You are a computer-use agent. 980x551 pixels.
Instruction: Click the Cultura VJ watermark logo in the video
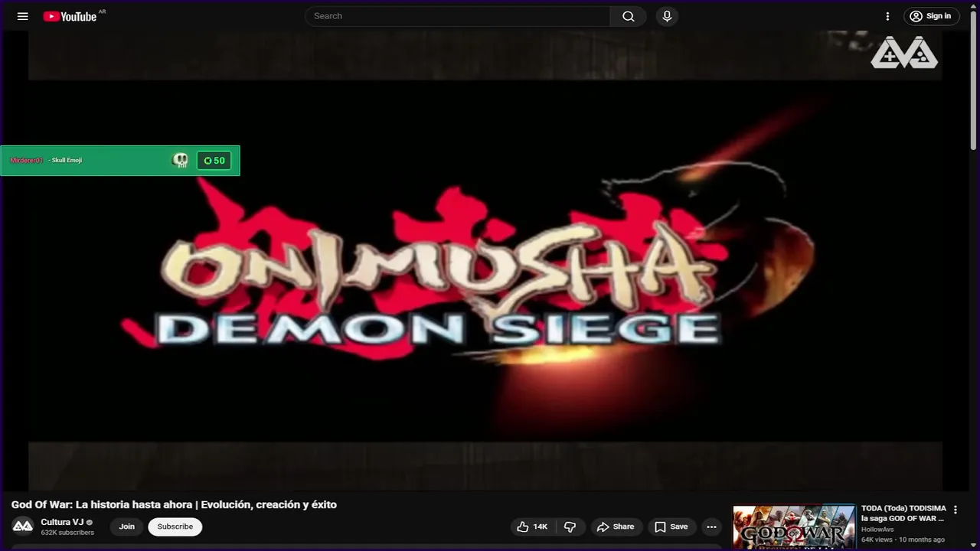click(x=904, y=52)
